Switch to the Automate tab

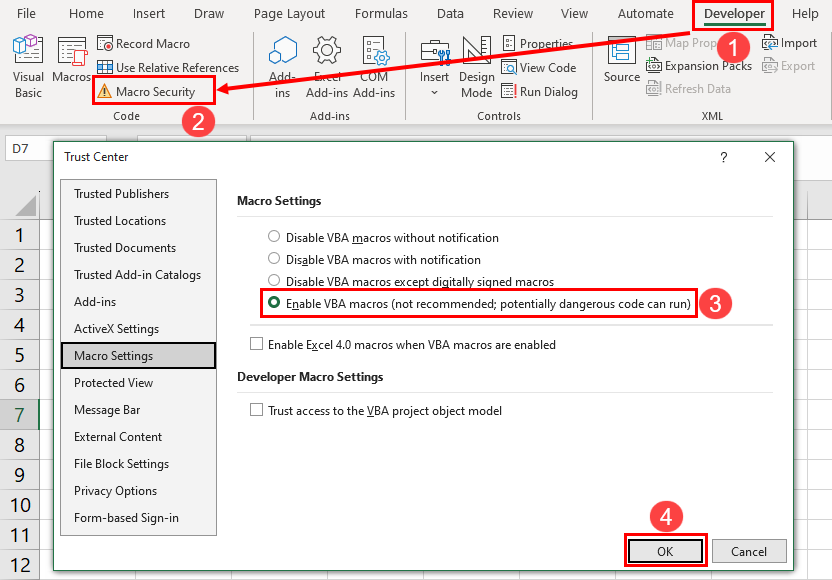click(645, 13)
